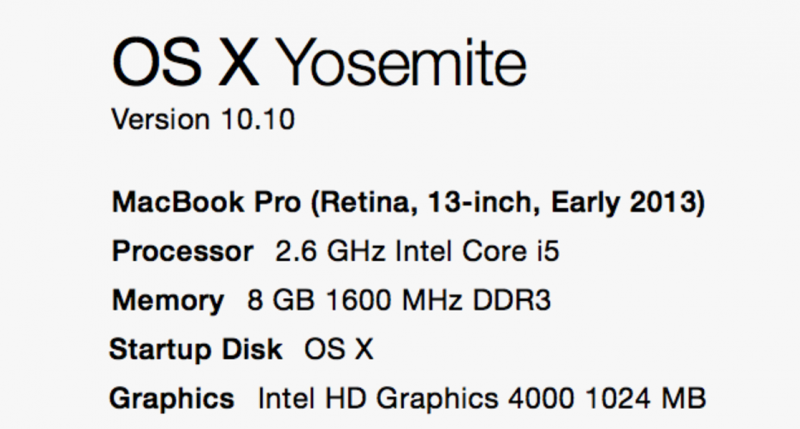Click the OS X text in the heading
The image size is (800, 429).
(x=186, y=64)
